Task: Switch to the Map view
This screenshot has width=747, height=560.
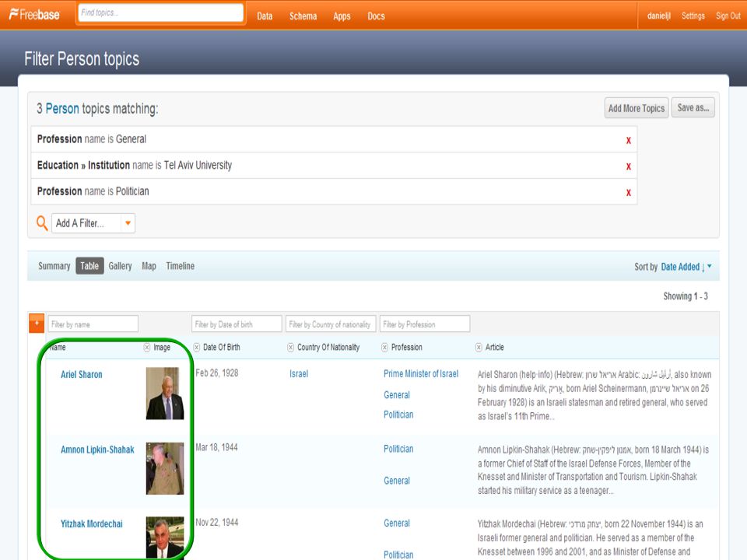Action: pyautogui.click(x=149, y=266)
